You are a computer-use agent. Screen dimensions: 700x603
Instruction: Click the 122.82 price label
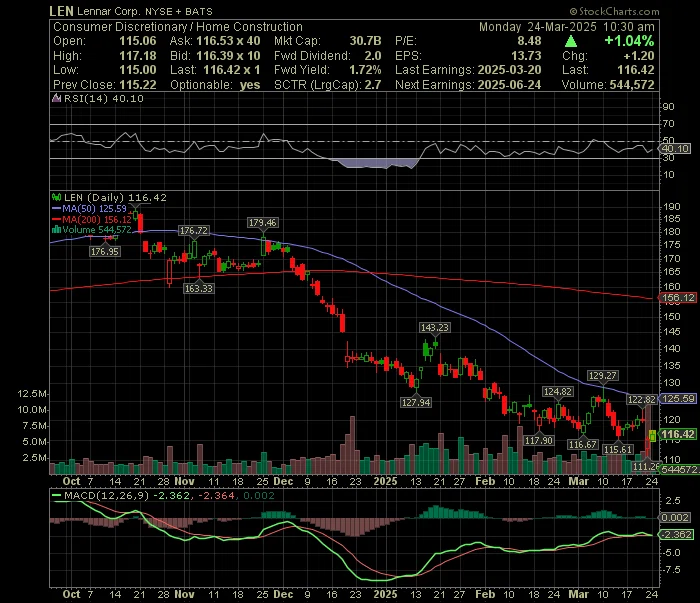pyautogui.click(x=642, y=399)
